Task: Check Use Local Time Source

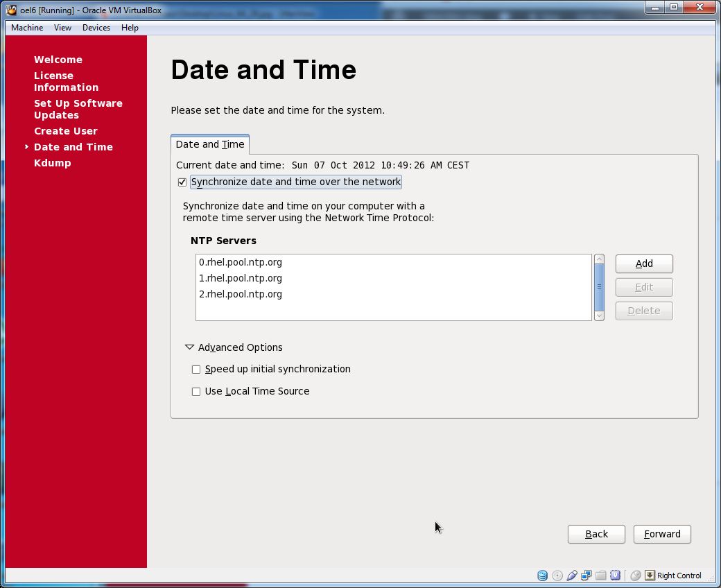Action: [x=196, y=391]
